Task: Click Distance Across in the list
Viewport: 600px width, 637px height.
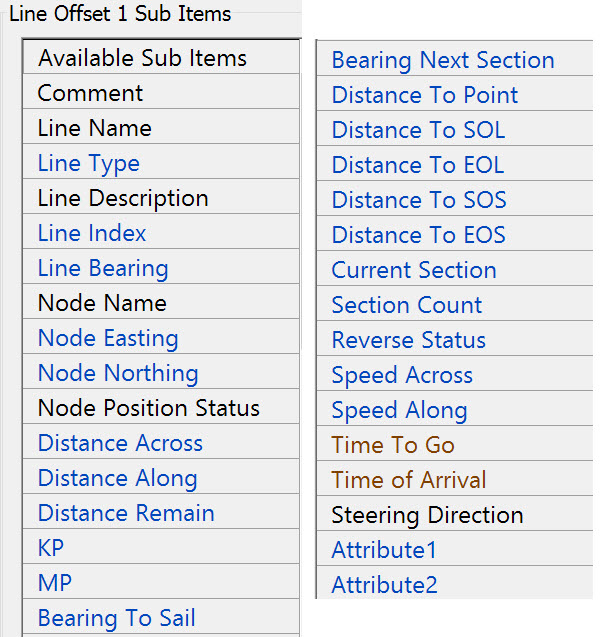Action: 120,443
